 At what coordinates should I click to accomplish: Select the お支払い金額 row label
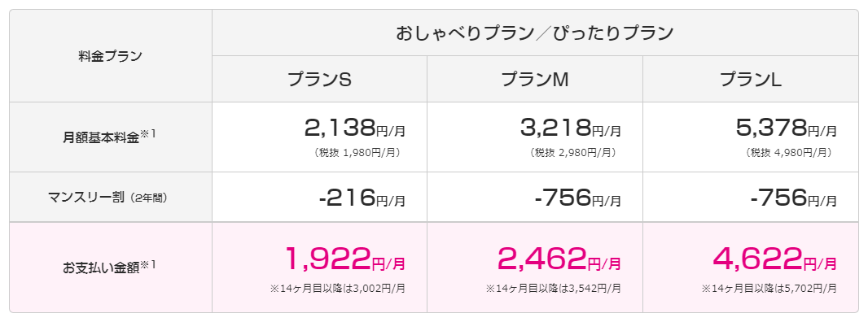[x=110, y=268]
